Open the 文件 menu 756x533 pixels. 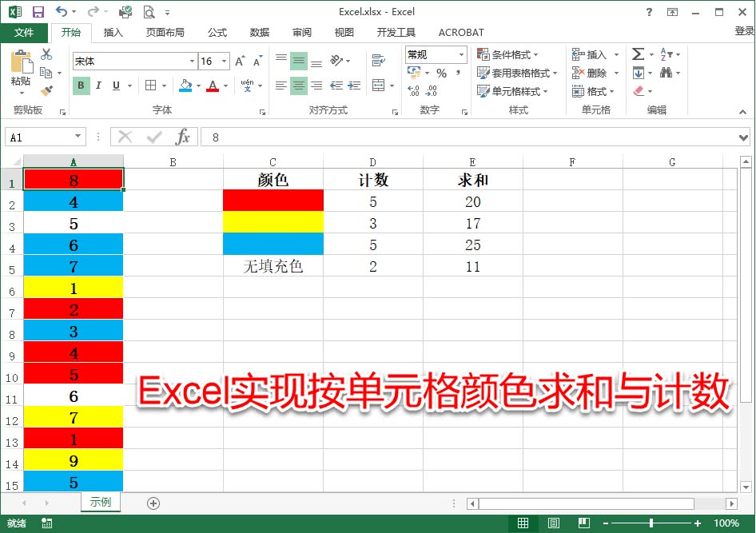[24, 33]
